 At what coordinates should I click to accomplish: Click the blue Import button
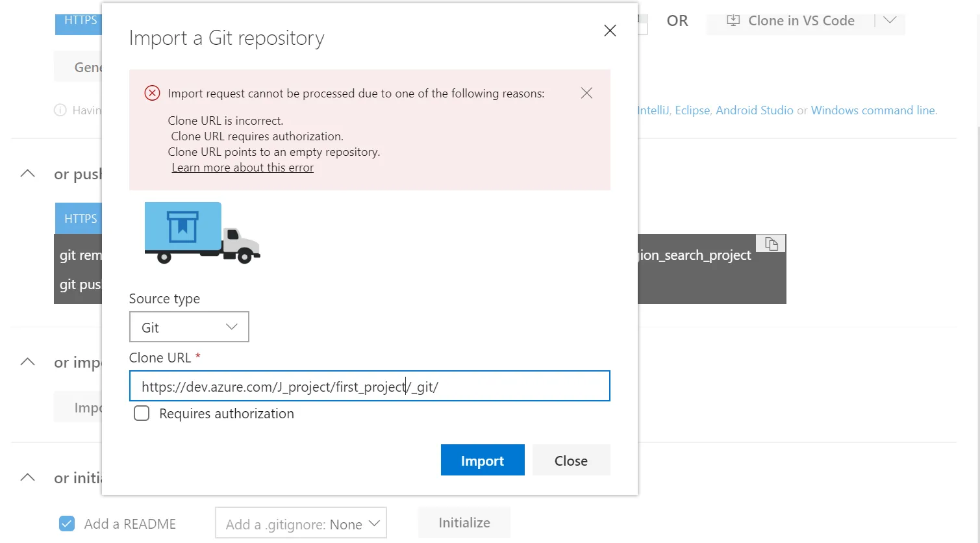pos(483,461)
